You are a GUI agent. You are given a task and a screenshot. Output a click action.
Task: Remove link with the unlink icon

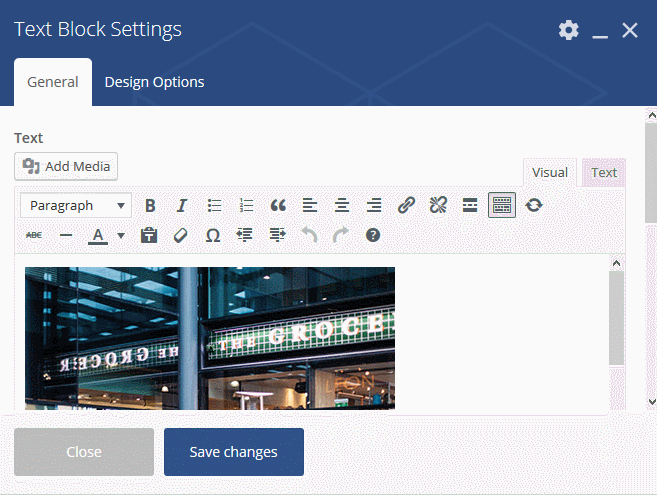(438, 205)
